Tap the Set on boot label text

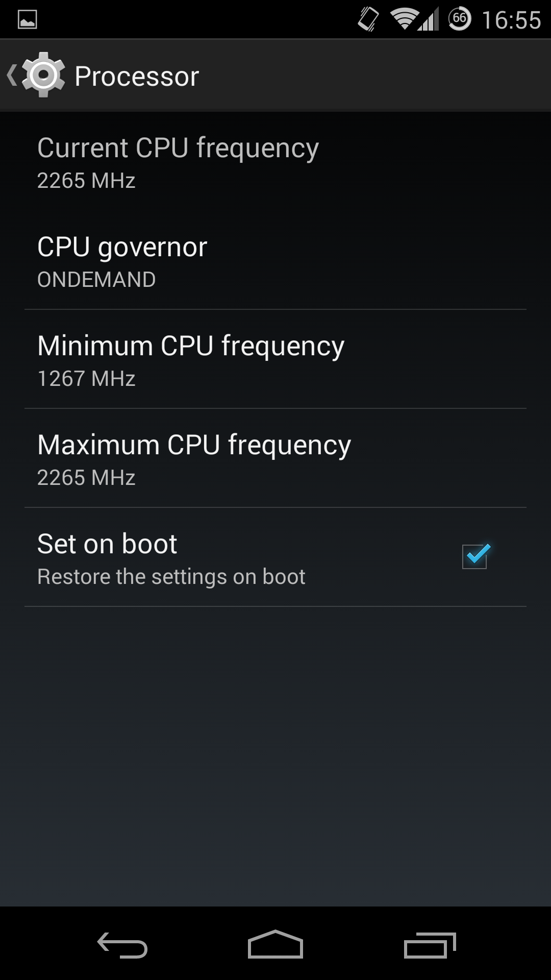(x=107, y=544)
